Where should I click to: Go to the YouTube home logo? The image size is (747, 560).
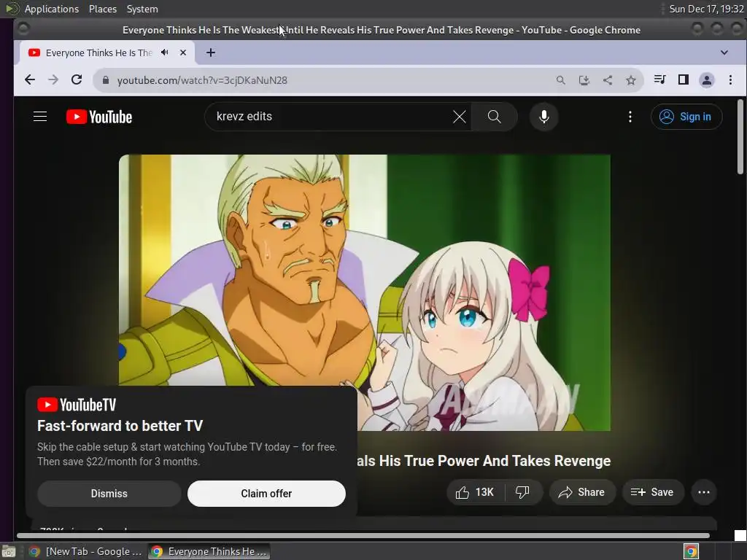99,117
